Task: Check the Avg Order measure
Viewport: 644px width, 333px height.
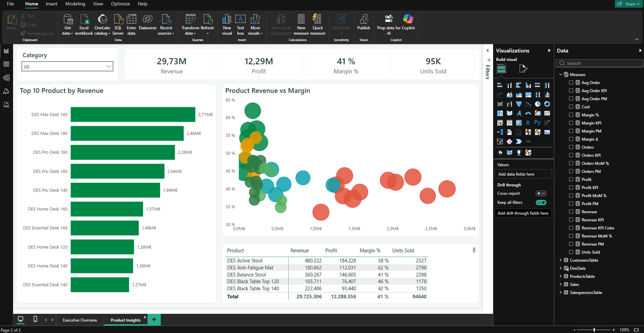Action: [x=571, y=83]
